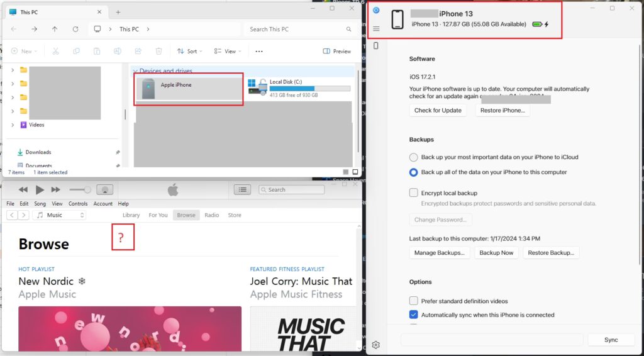Click the Backup Now button
This screenshot has height=356, width=644.
click(496, 253)
